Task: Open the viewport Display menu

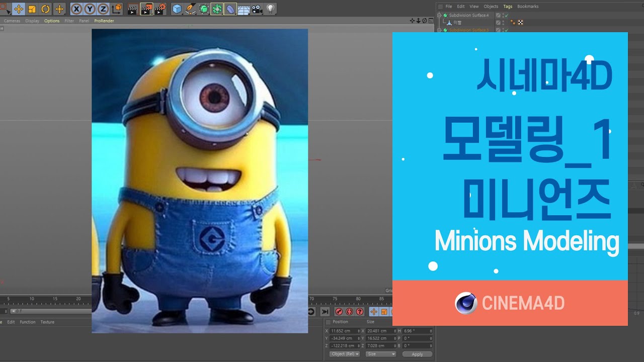Action: pos(32,21)
